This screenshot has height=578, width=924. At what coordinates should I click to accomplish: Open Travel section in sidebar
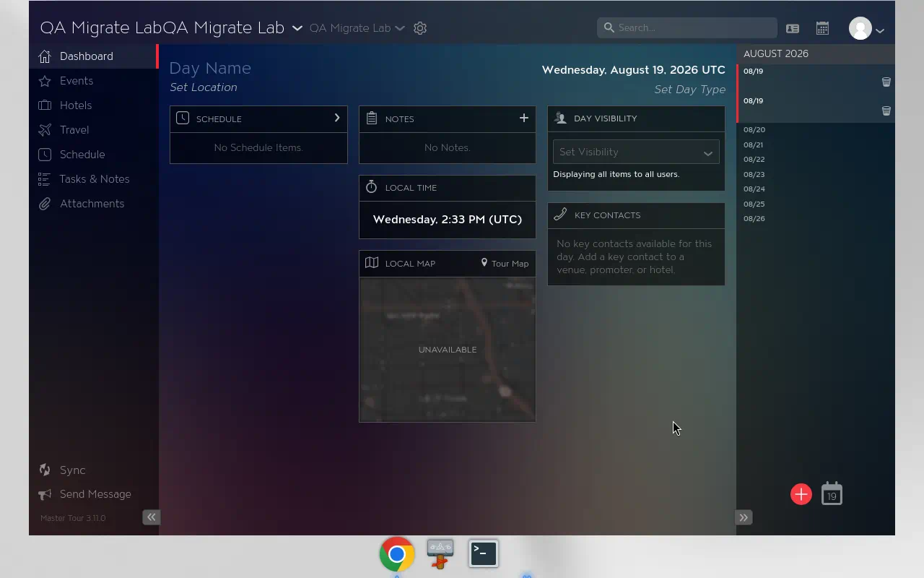coord(92,130)
